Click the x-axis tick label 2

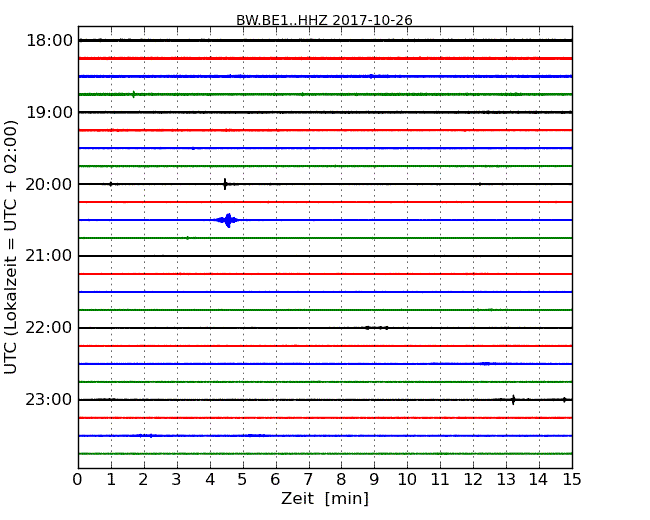pos(143,479)
